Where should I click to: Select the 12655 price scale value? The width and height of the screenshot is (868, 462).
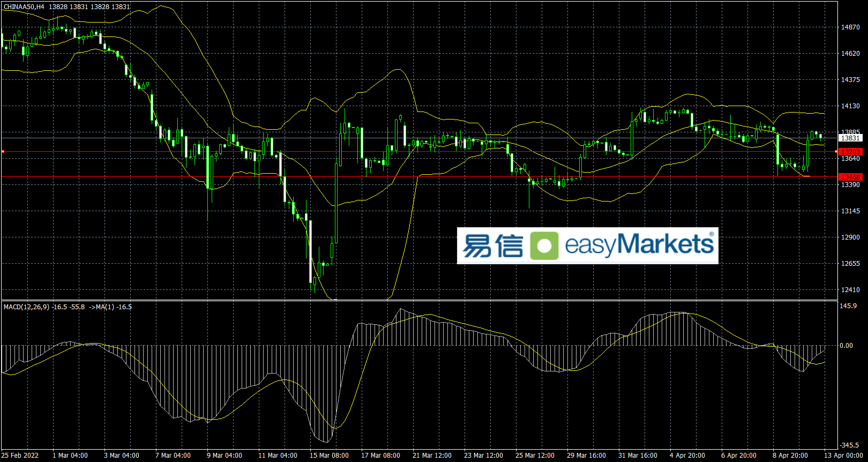click(850, 264)
